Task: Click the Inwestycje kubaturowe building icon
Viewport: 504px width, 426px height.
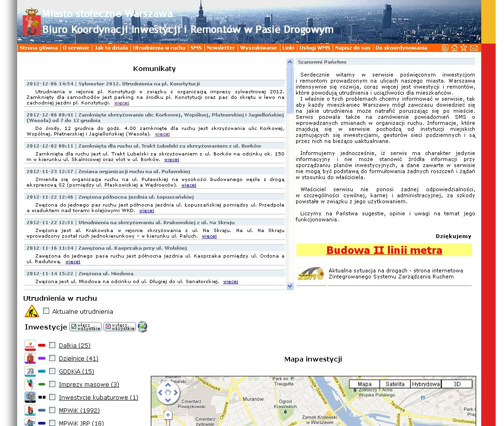Action: (30, 397)
